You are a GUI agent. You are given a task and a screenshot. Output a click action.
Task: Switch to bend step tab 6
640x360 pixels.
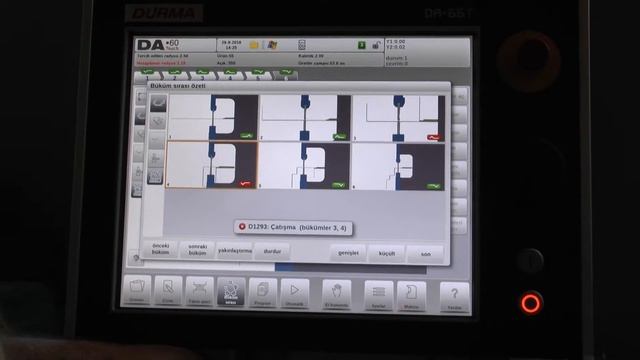(286, 75)
